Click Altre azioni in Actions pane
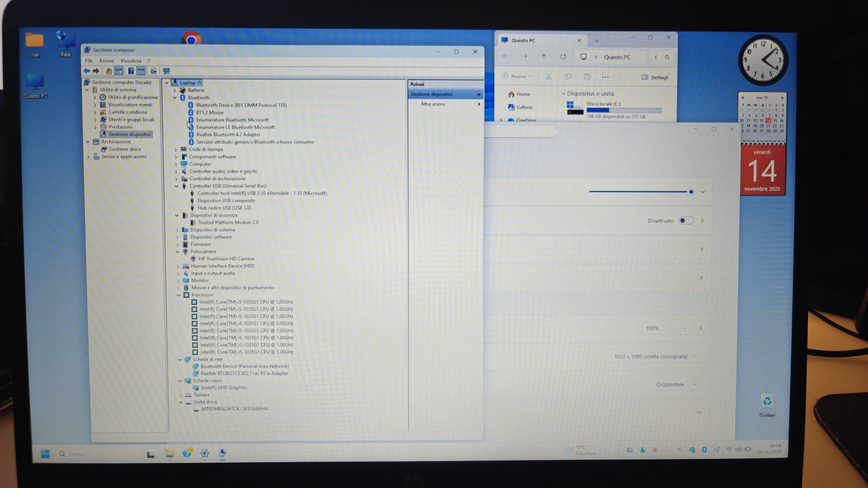 point(433,104)
